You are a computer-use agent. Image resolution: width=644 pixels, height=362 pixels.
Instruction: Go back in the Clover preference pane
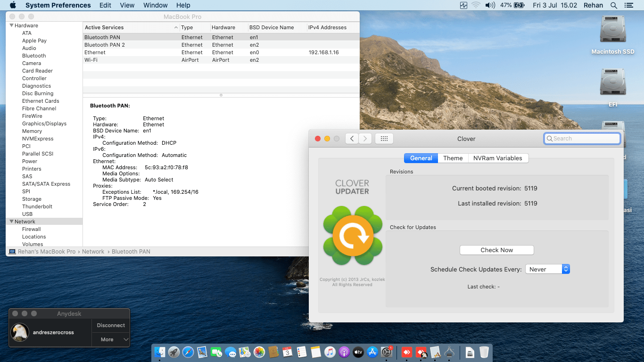352,139
